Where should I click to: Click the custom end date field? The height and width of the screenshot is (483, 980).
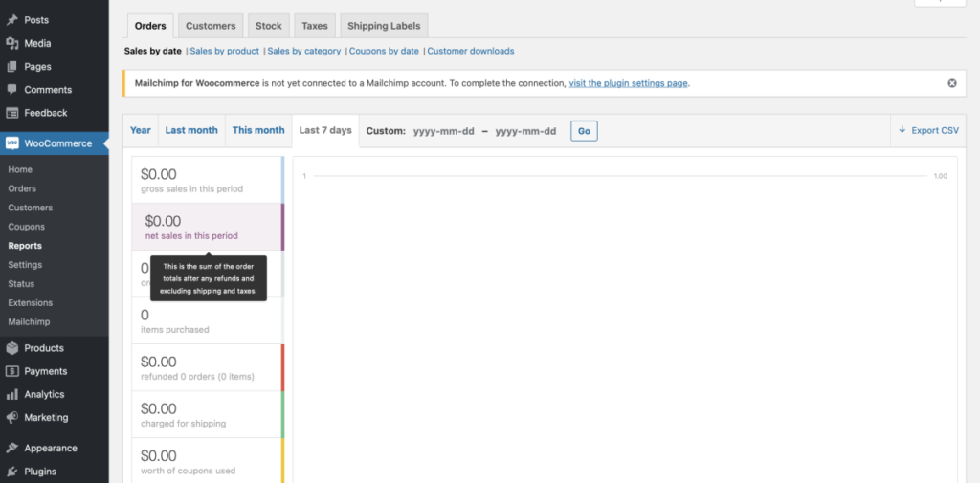point(525,131)
